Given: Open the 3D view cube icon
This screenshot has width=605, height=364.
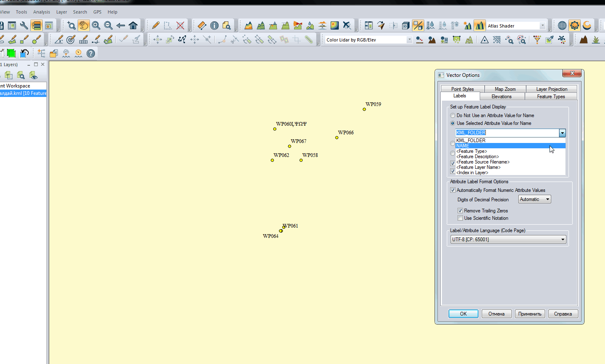Looking at the screenshot, I should point(405,25).
